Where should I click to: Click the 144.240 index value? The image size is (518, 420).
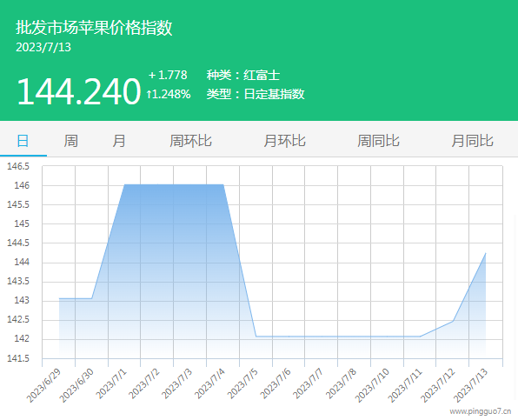pyautogui.click(x=78, y=91)
